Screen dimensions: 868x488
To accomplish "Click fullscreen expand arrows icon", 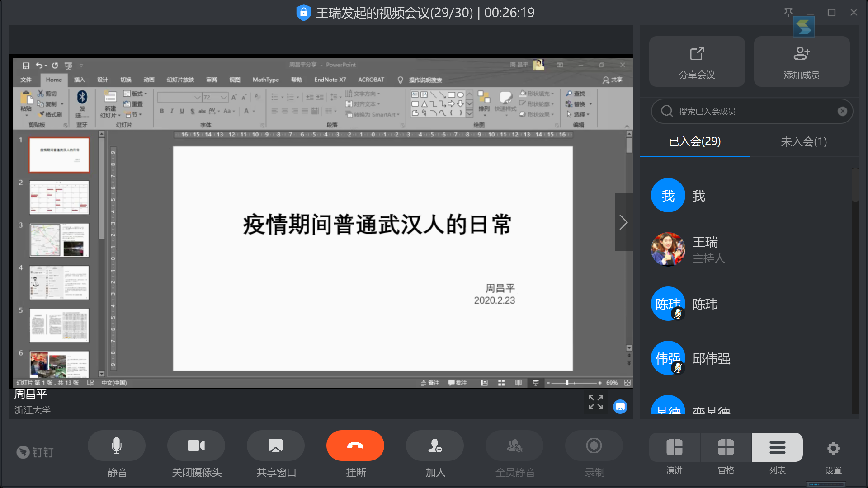I will pyautogui.click(x=596, y=402).
